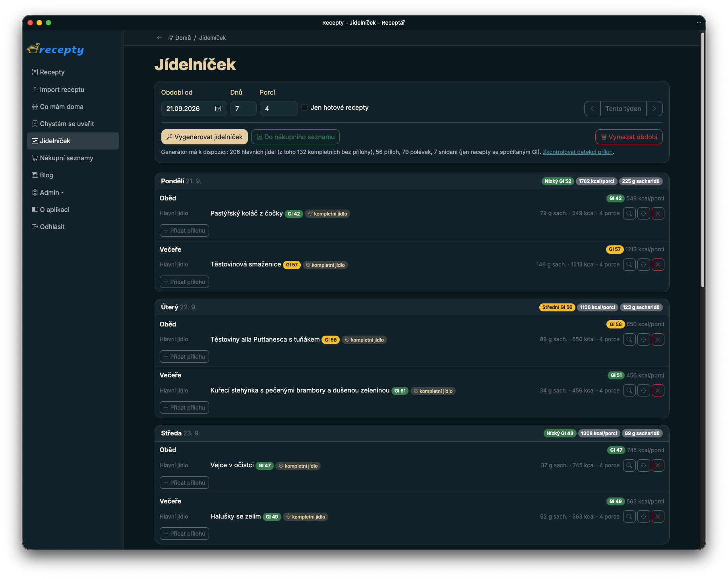
Task: Enable Jen hotové recepty checkbox
Action: (304, 107)
